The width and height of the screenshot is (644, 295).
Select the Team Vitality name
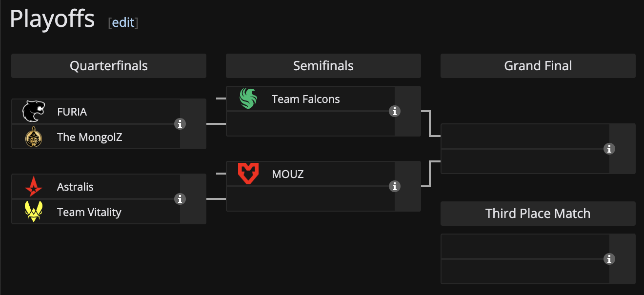(89, 212)
